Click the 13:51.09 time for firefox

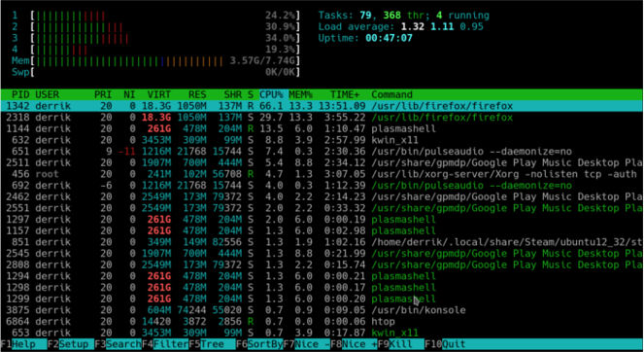[x=342, y=106]
